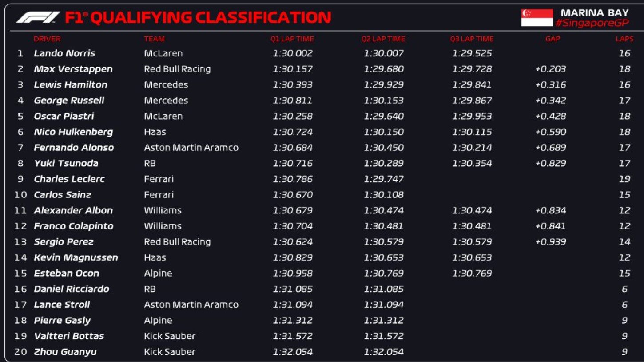Click Zhou Guanyu's driver name

(65, 352)
